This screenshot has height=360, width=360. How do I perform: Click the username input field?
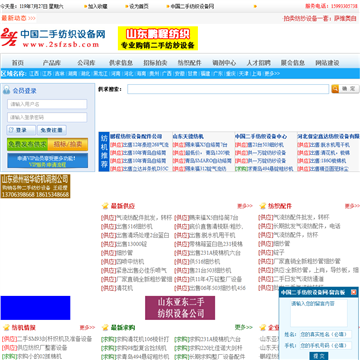coord(47,104)
